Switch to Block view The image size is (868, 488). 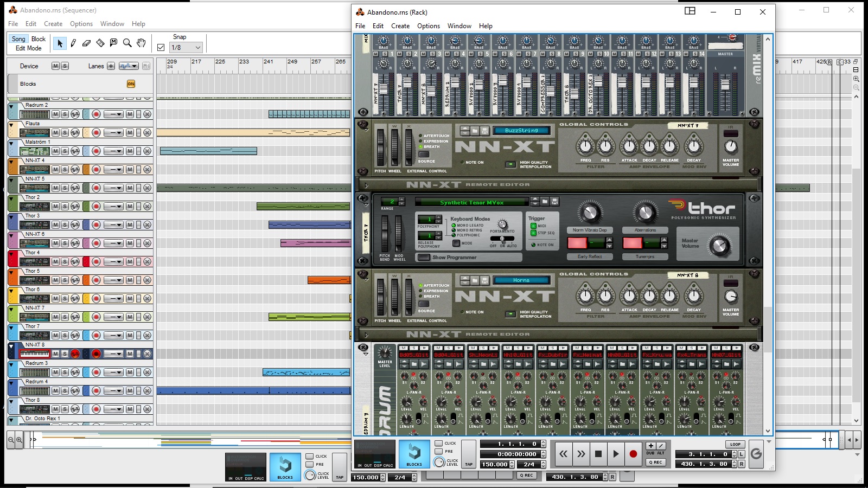(x=39, y=39)
